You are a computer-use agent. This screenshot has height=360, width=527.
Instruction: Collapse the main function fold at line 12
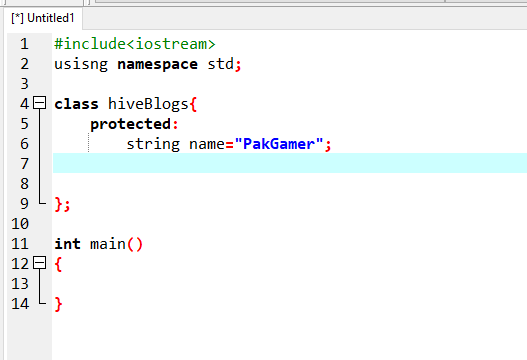40,263
